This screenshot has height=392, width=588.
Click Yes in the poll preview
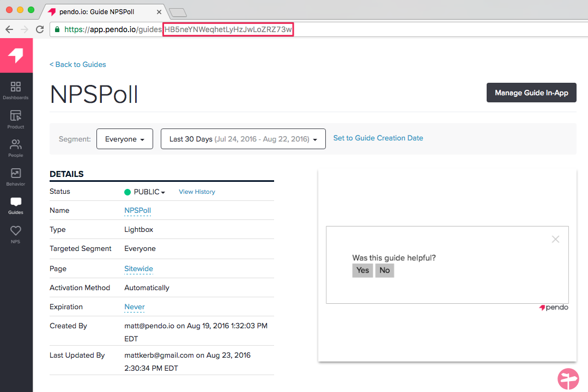[362, 271]
